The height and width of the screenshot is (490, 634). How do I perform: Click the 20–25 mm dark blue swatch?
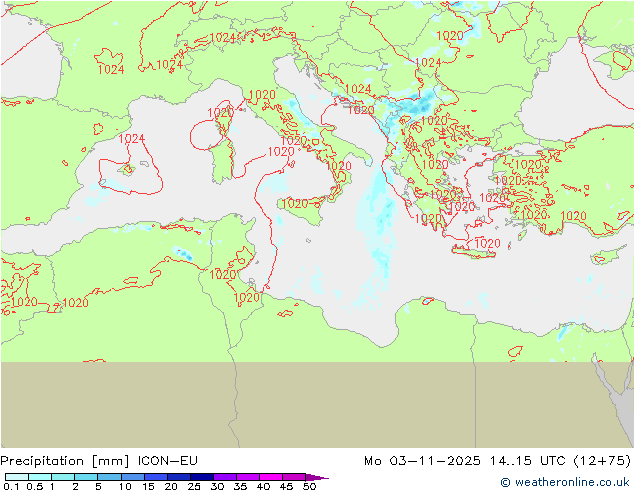coord(179,477)
